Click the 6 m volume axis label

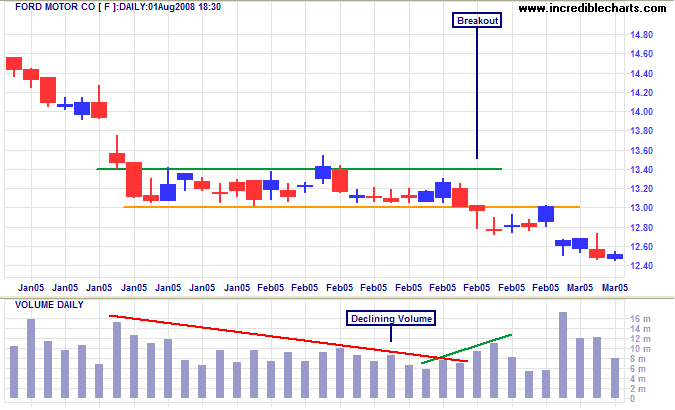point(638,369)
